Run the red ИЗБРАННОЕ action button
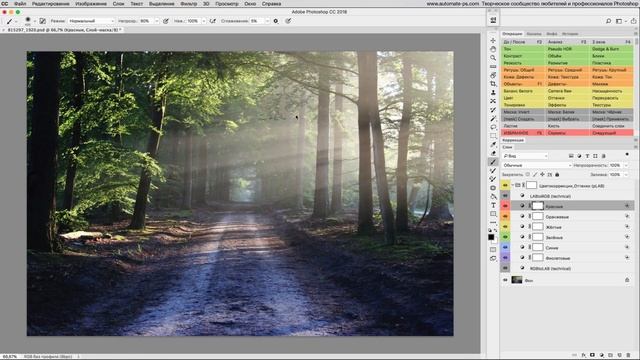This screenshot has height=360, width=640. pos(523,133)
